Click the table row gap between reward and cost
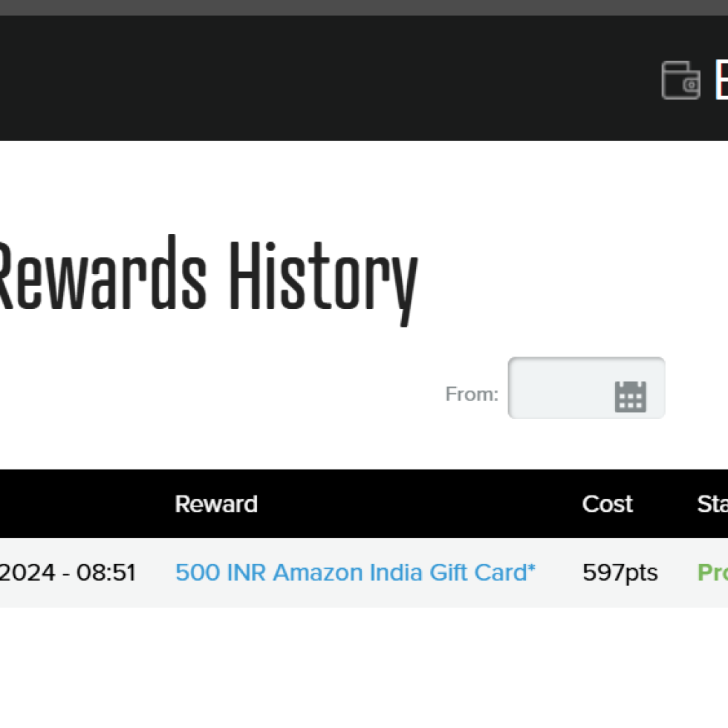 (x=559, y=573)
